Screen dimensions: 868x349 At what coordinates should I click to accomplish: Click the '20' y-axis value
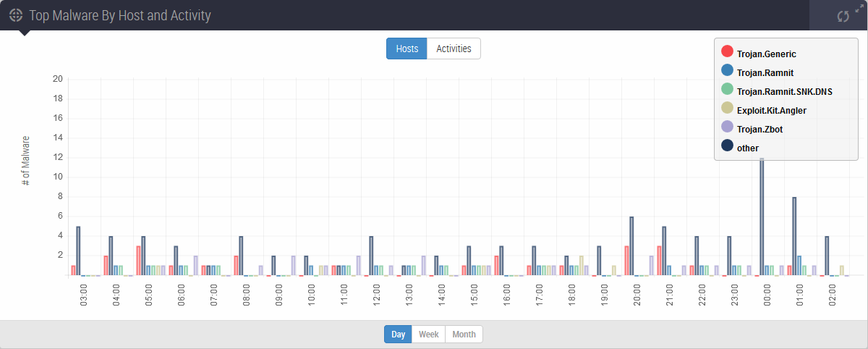click(x=58, y=79)
